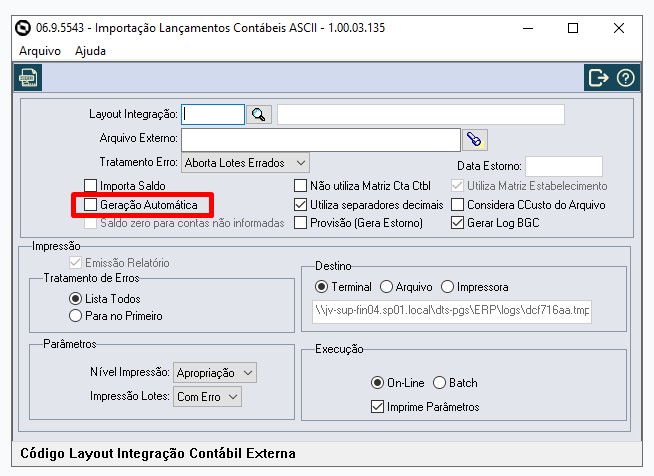Viewport: 654px width, 476px height.
Task: Select Para no Primeiro radio option
Action: click(75, 316)
